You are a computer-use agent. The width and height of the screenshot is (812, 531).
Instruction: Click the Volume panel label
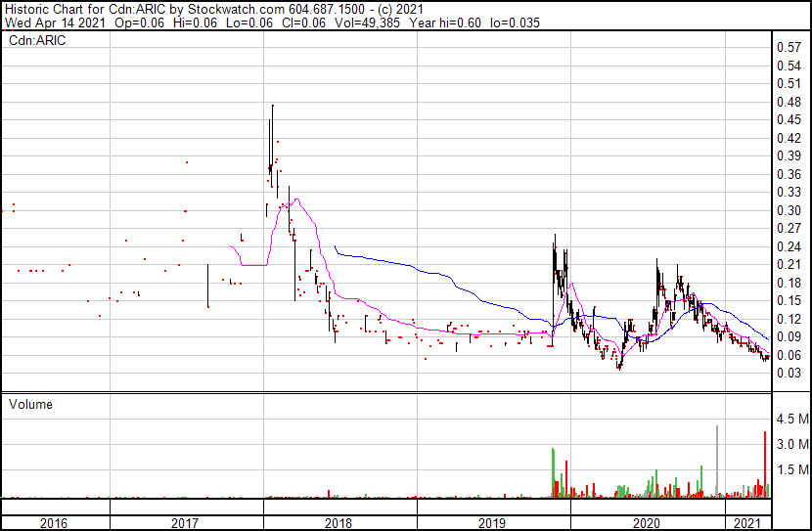pyautogui.click(x=30, y=404)
